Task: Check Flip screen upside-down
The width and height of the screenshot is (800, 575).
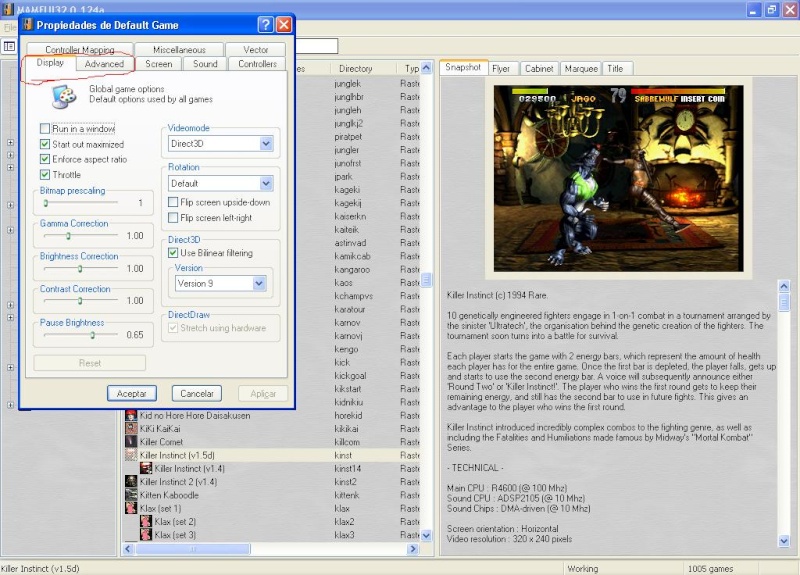Action: (173, 203)
